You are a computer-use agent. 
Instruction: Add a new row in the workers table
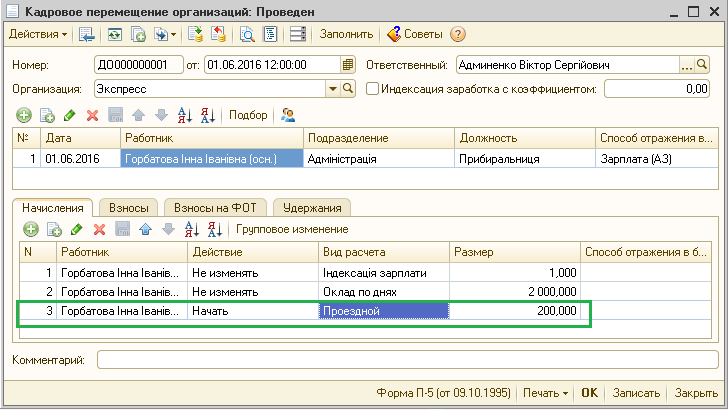pyautogui.click(x=24, y=115)
